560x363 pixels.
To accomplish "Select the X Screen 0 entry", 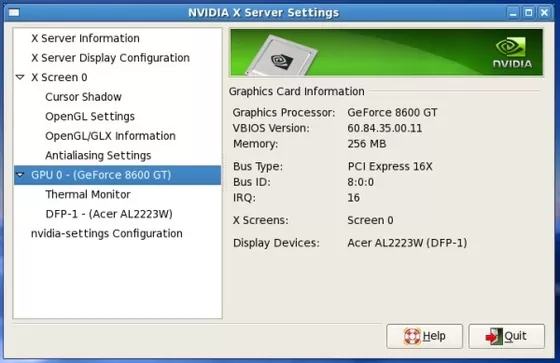I will click(59, 77).
